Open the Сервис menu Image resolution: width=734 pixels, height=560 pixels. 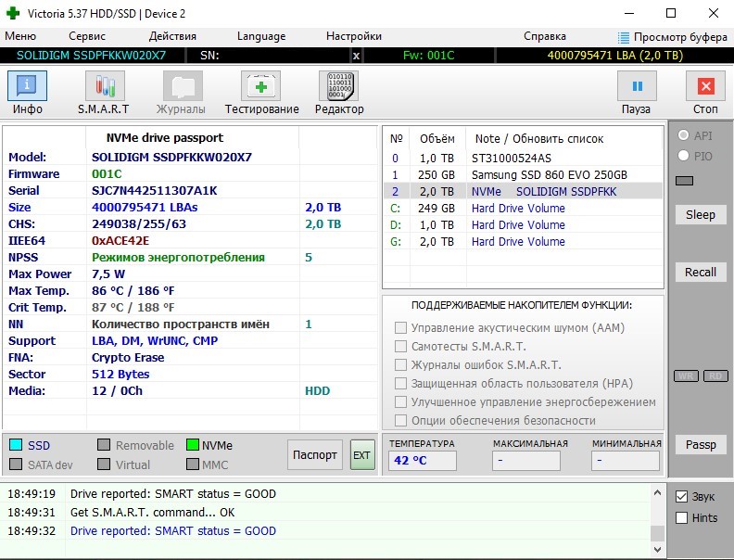pos(87,36)
